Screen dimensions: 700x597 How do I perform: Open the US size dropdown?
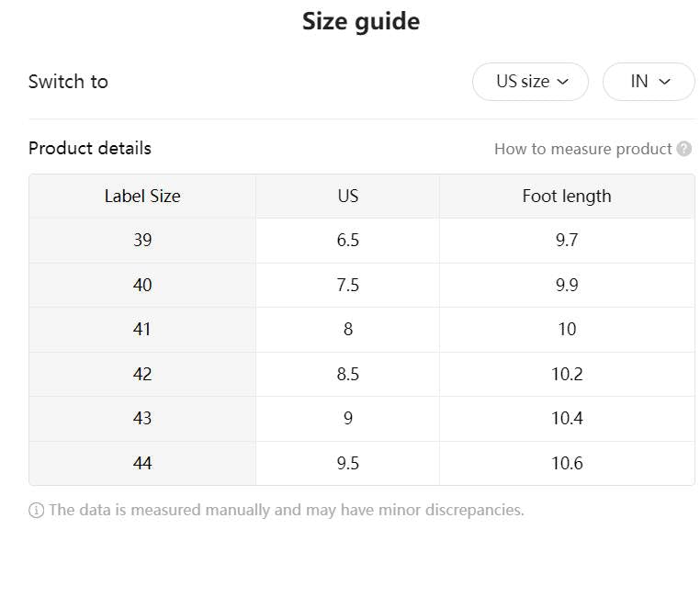coord(531,82)
